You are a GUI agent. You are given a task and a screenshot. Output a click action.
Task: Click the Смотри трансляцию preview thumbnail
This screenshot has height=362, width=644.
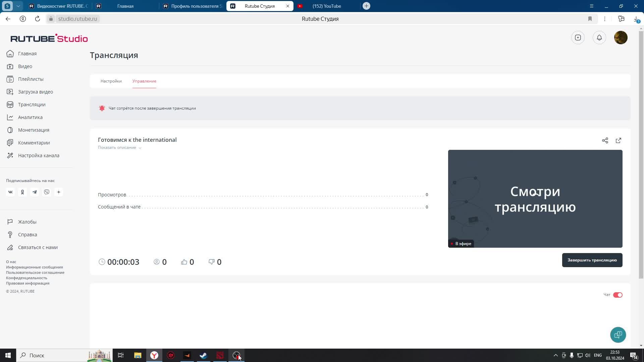pyautogui.click(x=535, y=199)
